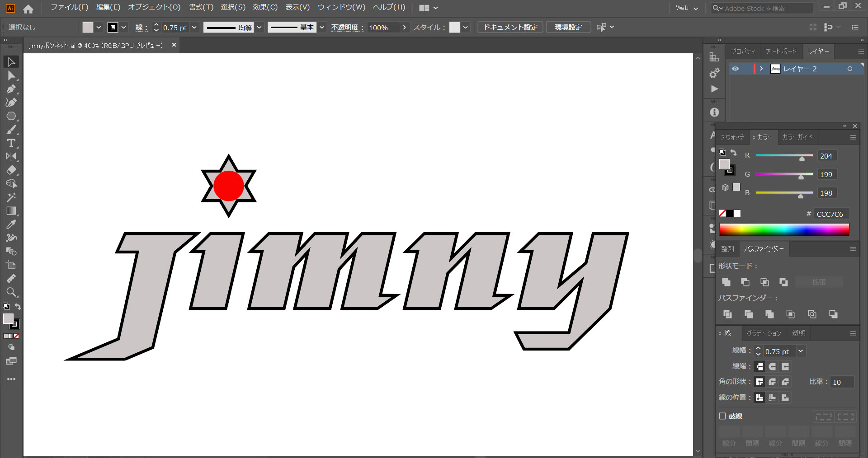The height and width of the screenshot is (458, 868).
Task: Open Edit Toolbar three dots
Action: 11,379
